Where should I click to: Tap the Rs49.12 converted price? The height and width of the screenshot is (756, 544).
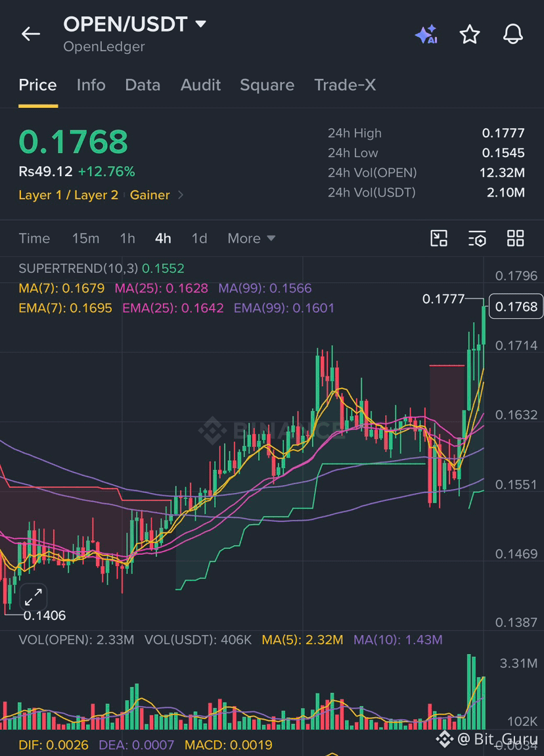[x=45, y=172]
